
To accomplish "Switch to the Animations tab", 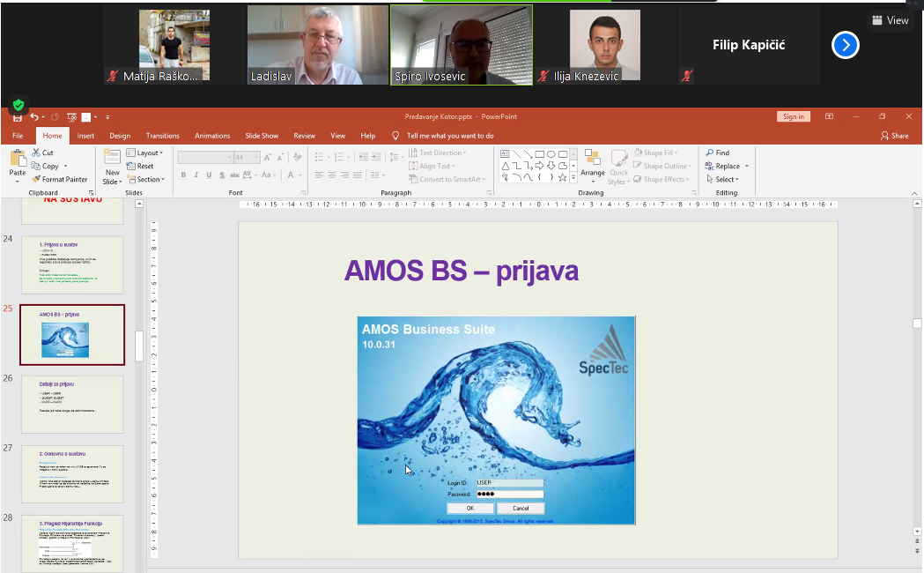I will tap(212, 136).
